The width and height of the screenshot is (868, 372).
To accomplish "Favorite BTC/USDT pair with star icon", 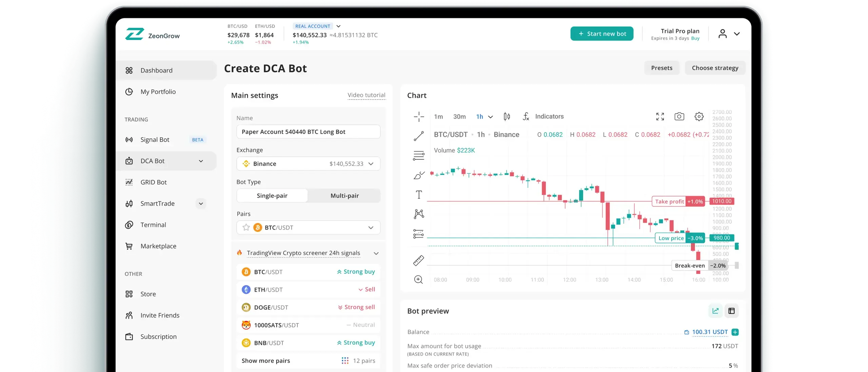I will pos(246,227).
